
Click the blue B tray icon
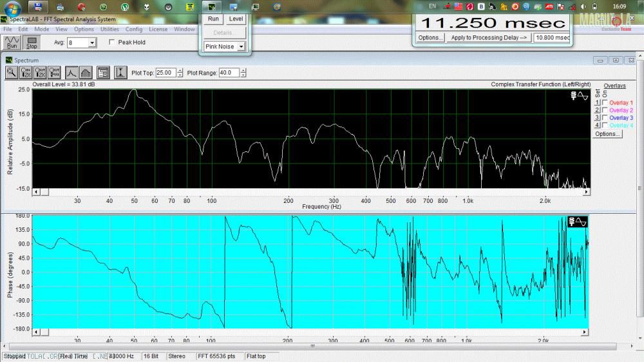point(481,6)
